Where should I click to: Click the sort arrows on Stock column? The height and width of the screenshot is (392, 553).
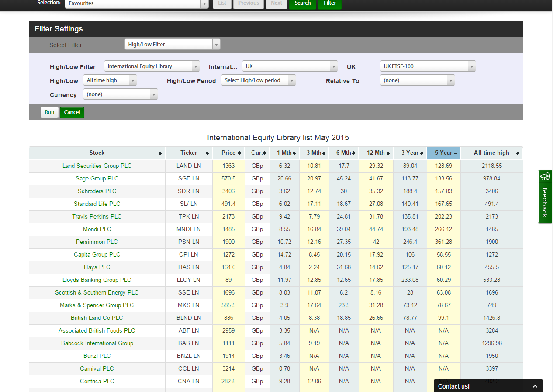click(160, 153)
